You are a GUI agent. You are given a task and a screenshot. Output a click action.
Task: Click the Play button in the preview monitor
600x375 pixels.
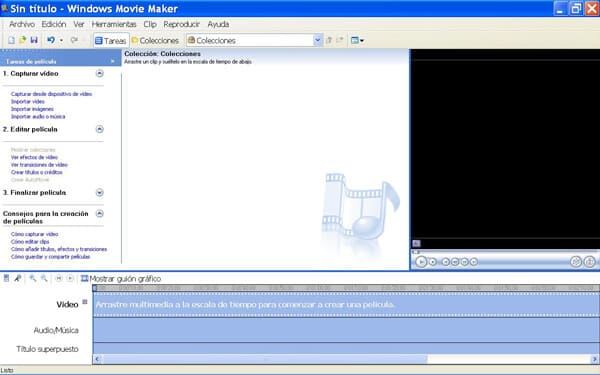click(421, 262)
